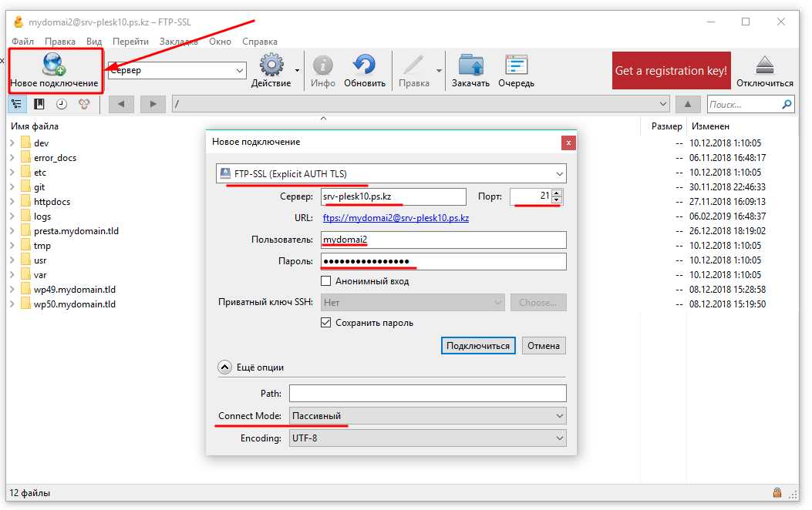The width and height of the screenshot is (812, 510).
Task: Click the Закачать upload folder icon
Action: [x=470, y=65]
